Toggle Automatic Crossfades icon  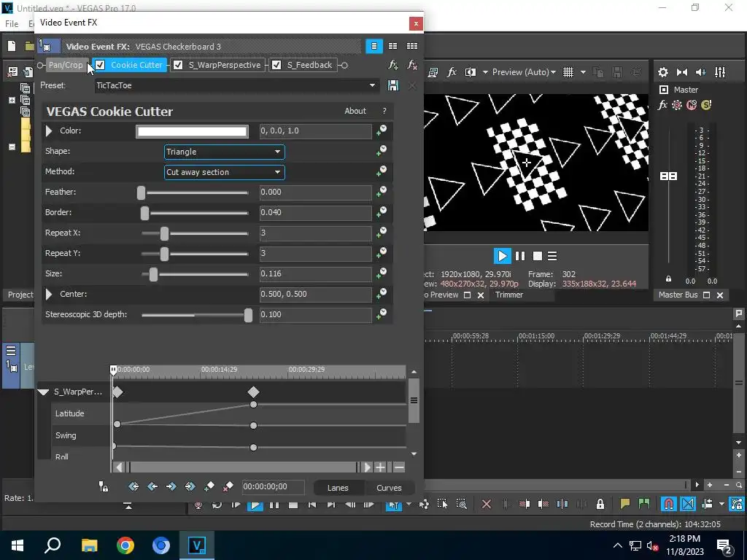[x=688, y=504]
